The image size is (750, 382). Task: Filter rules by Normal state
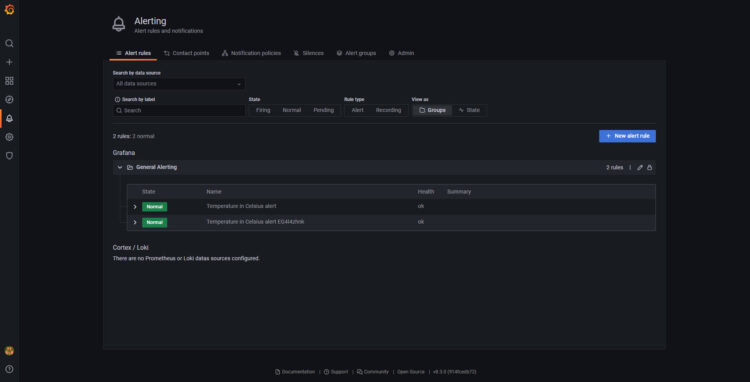tap(292, 110)
